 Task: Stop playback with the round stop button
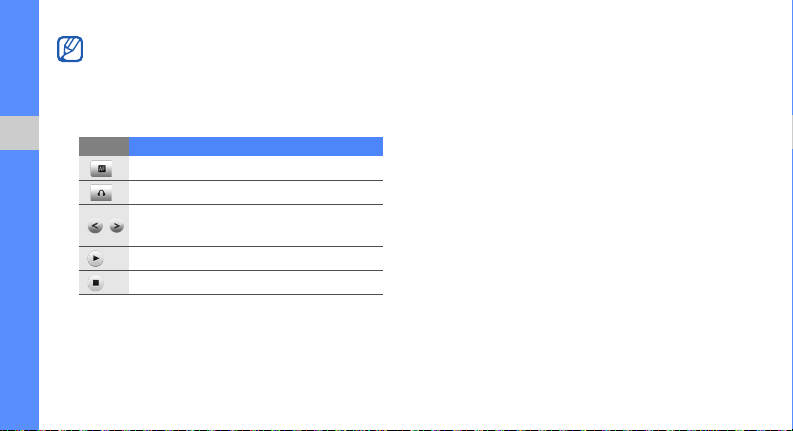pyautogui.click(x=95, y=283)
